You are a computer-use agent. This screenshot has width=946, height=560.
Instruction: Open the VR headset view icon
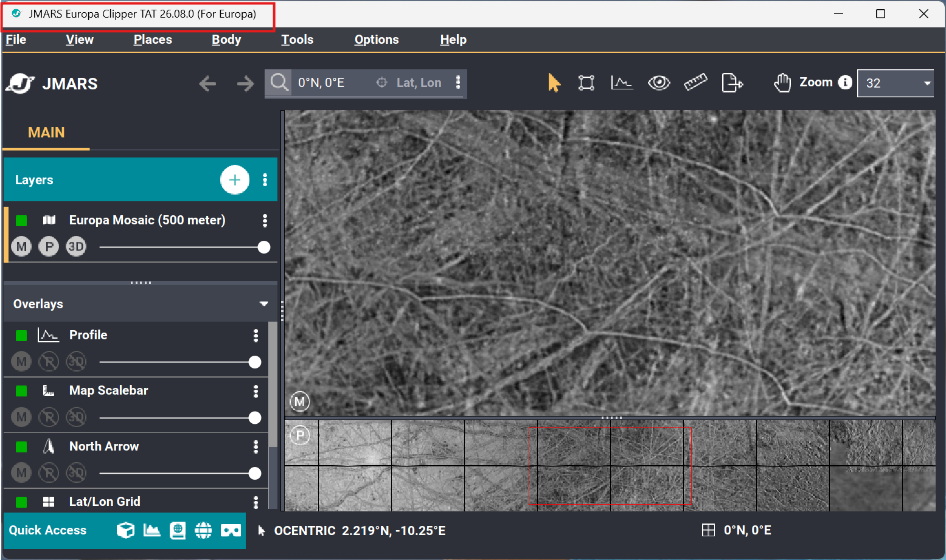[231, 531]
